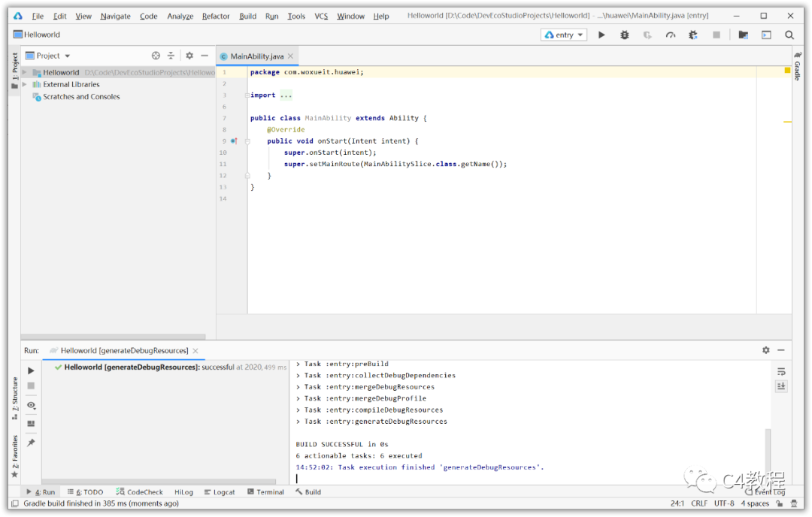The image size is (812, 517).
Task: Expand External Libraries tree node
Action: tap(24, 84)
